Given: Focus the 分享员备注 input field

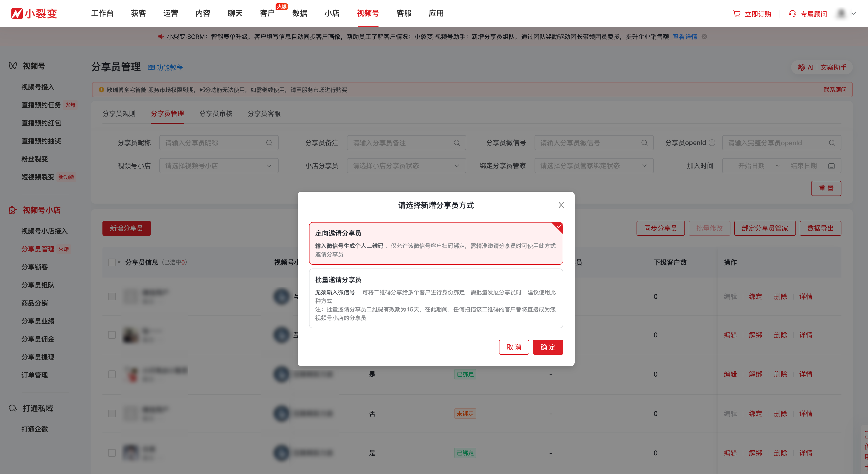Looking at the screenshot, I should click(x=401, y=143).
